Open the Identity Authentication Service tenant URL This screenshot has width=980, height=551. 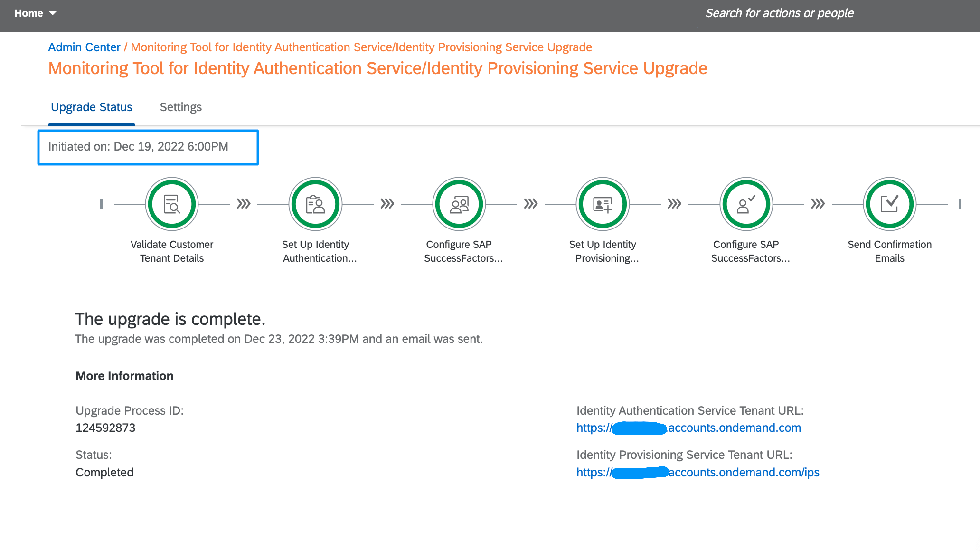click(688, 428)
